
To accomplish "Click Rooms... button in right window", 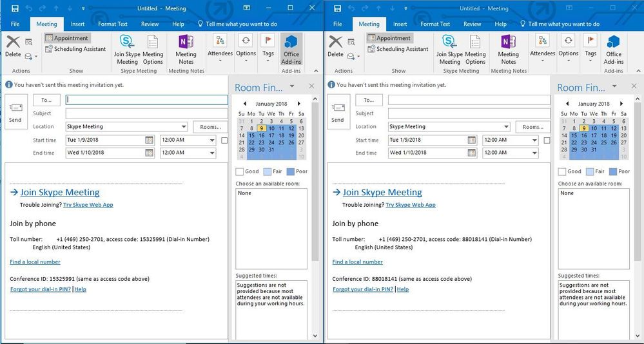I will [532, 127].
